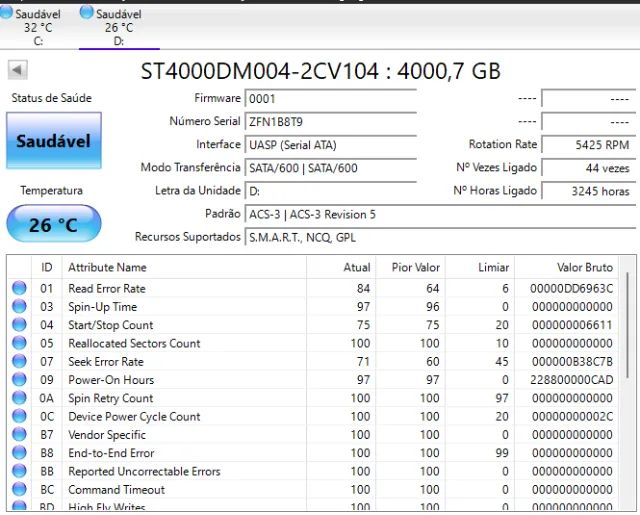Click raw value 00000DD6963C
This screenshot has height=515, width=640.
(571, 289)
